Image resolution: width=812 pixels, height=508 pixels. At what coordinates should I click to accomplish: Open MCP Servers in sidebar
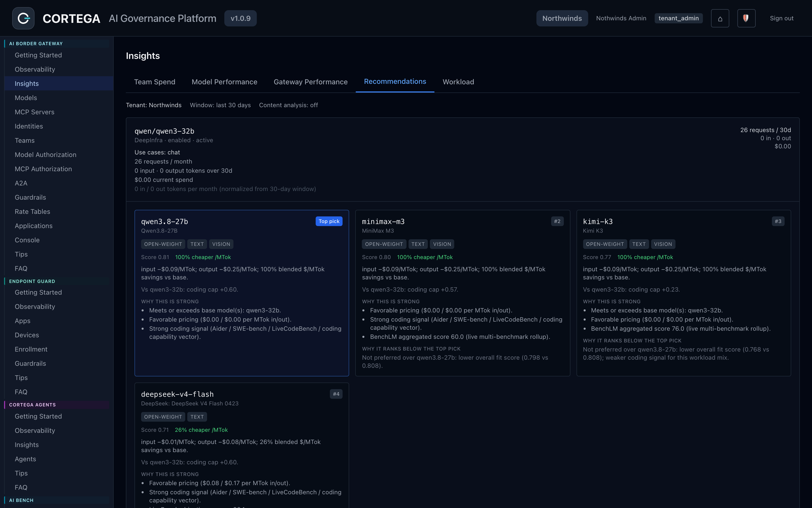pos(59,112)
